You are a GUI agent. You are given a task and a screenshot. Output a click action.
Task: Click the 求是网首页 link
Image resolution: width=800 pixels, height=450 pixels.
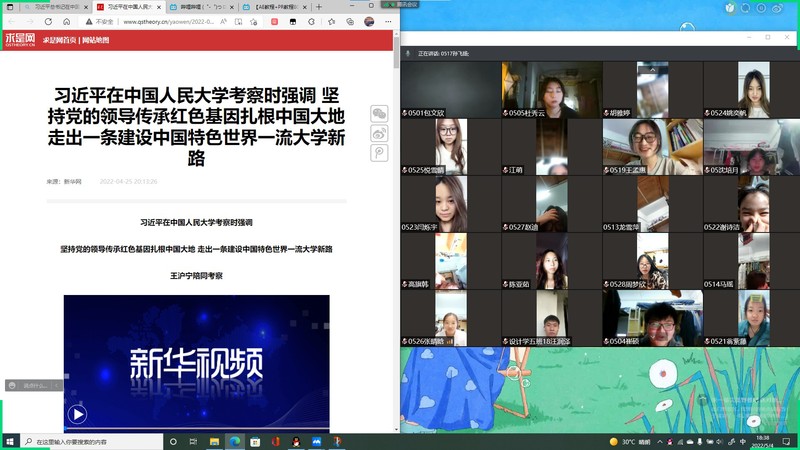[58, 40]
